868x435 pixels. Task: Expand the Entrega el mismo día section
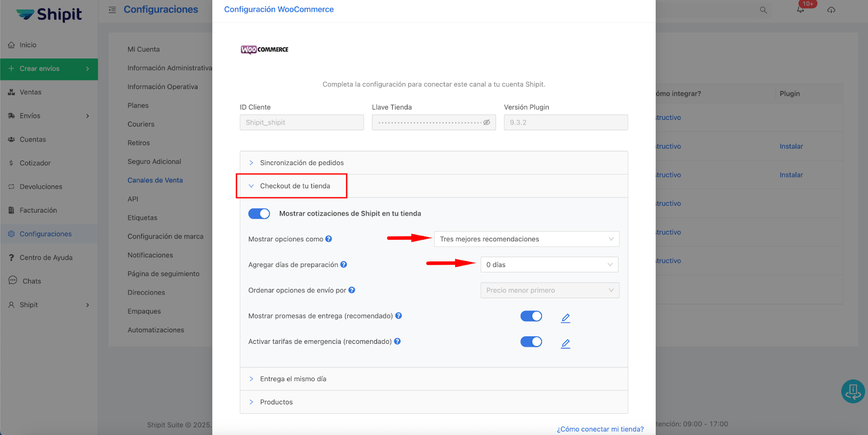pyautogui.click(x=293, y=379)
